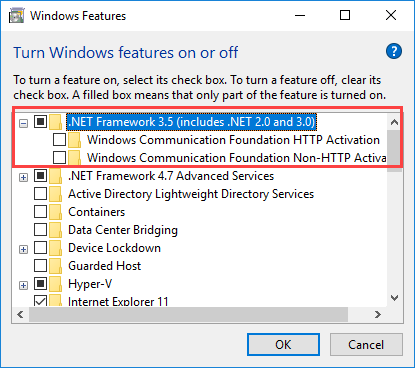Click the Windows Features title bar icon

(x=16, y=16)
